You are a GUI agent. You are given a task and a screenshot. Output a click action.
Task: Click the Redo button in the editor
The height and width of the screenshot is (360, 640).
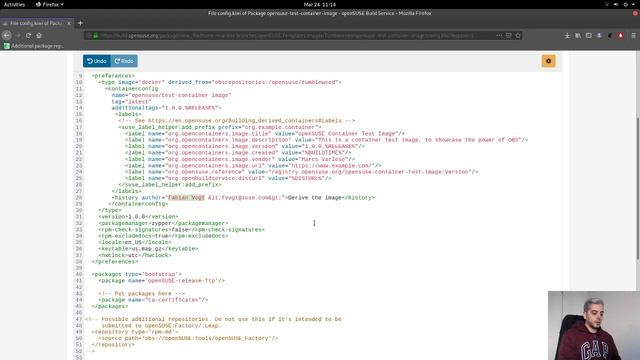[x=124, y=61]
